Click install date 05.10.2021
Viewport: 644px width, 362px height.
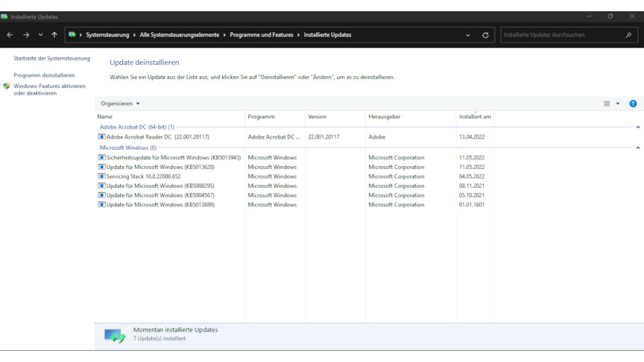click(472, 195)
